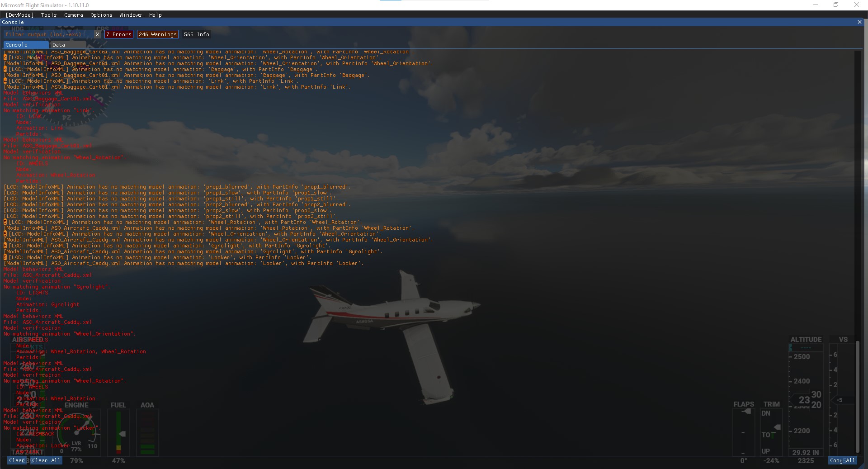Clear the filter output field with X
Image resolution: width=868 pixels, height=469 pixels.
tap(98, 34)
